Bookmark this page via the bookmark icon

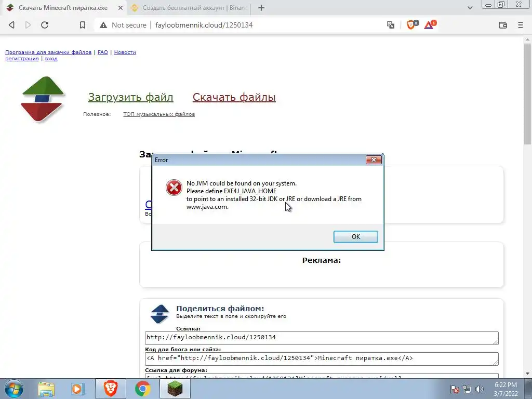point(83,25)
